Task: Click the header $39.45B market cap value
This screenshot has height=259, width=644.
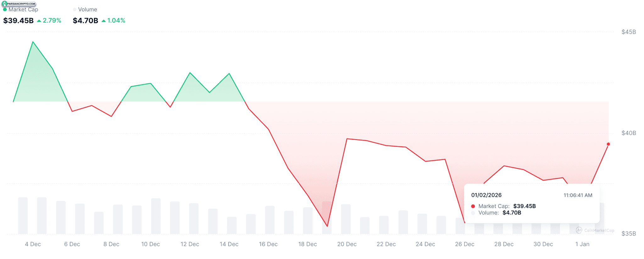Action: tap(18, 21)
